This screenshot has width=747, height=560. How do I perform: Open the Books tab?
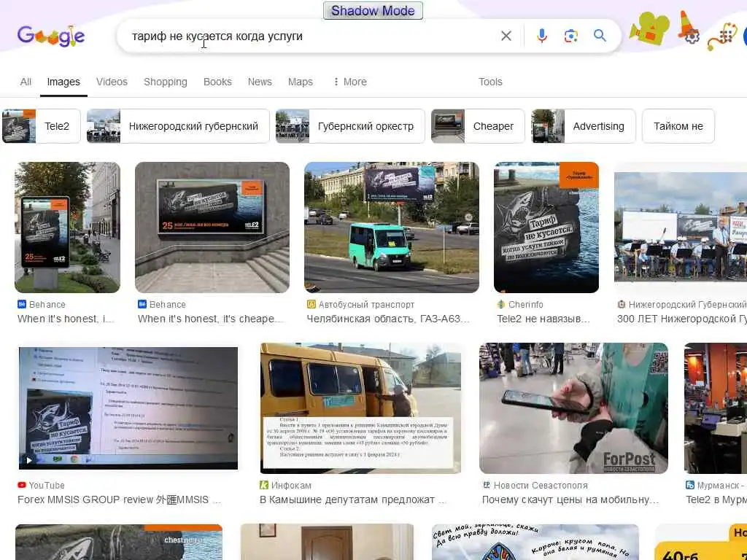217,82
